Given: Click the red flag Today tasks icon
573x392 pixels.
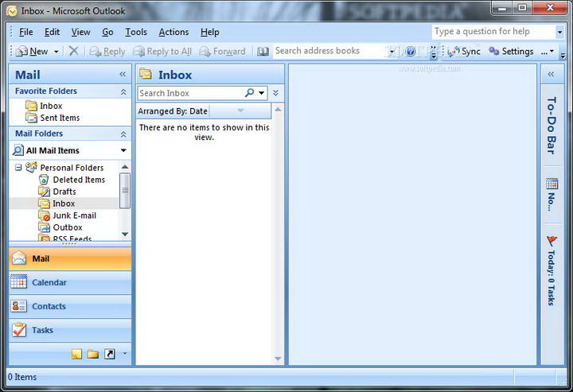Looking at the screenshot, I should pos(552,241).
